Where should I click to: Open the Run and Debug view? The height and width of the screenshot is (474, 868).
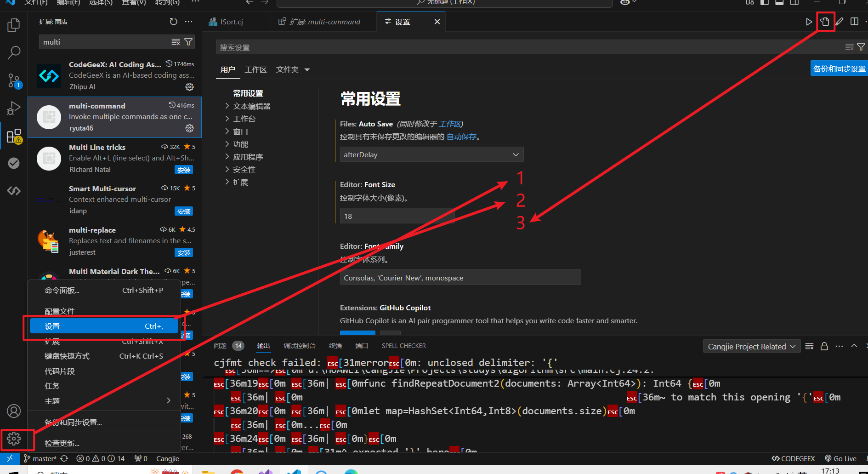pos(14,108)
